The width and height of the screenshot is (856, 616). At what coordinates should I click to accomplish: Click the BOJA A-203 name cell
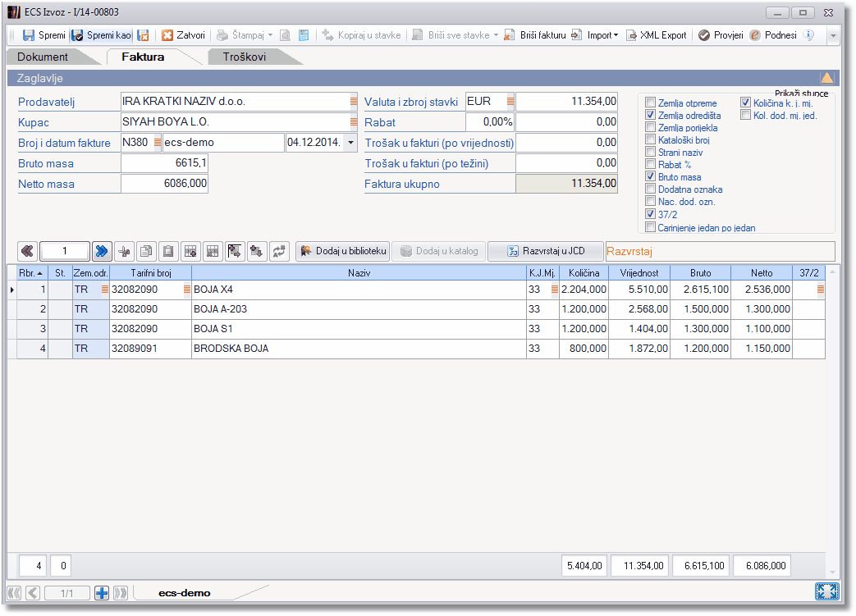[359, 309]
